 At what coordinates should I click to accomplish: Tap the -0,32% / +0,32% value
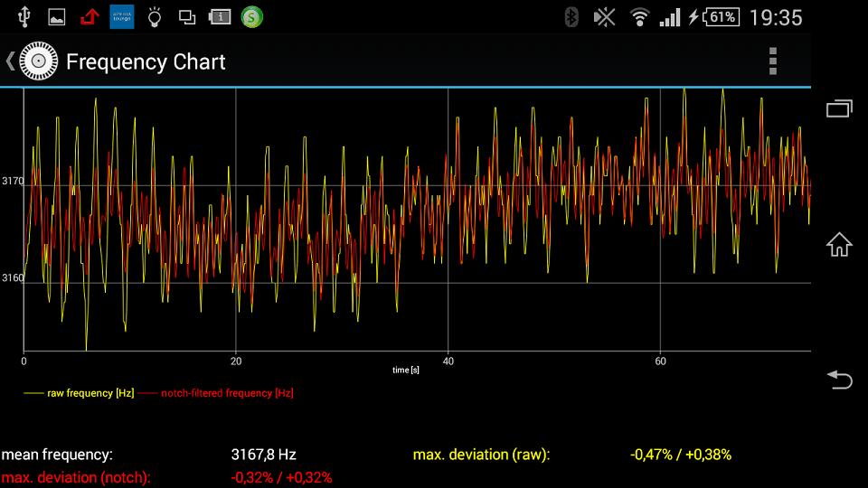tap(281, 477)
